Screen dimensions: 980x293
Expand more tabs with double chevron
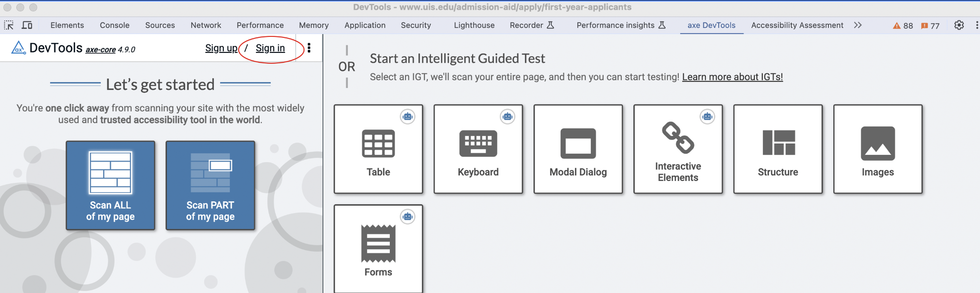(x=858, y=25)
